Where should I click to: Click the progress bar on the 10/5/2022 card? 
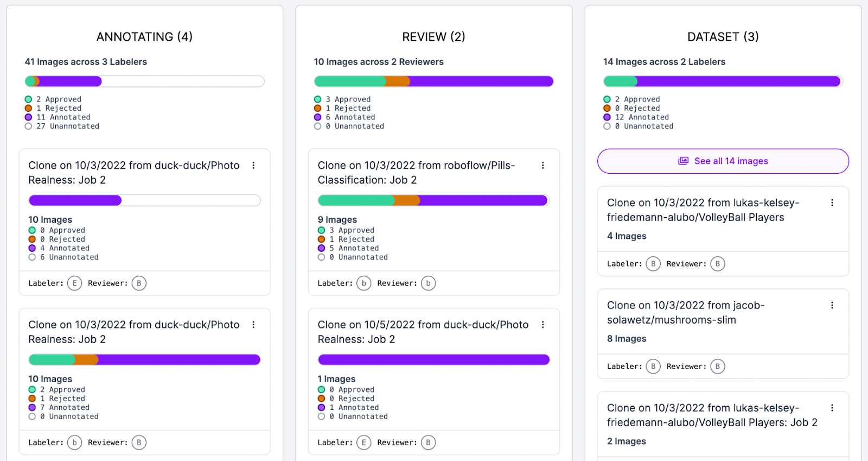click(434, 359)
